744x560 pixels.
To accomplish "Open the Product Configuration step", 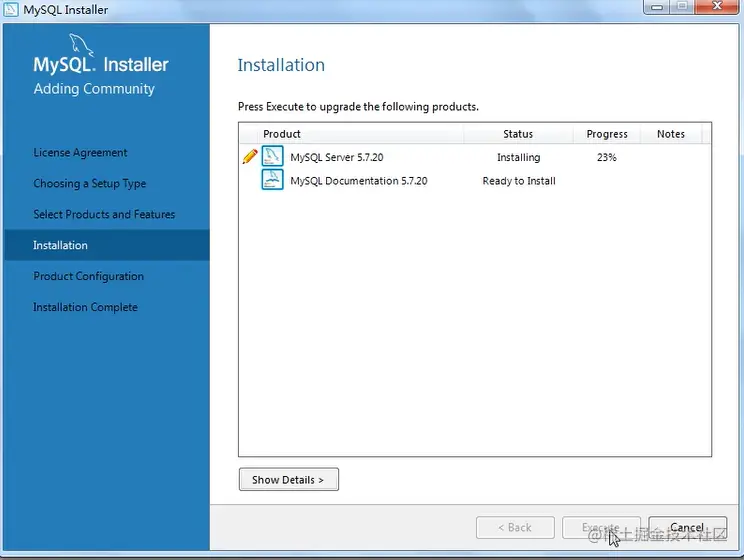I will point(88,276).
